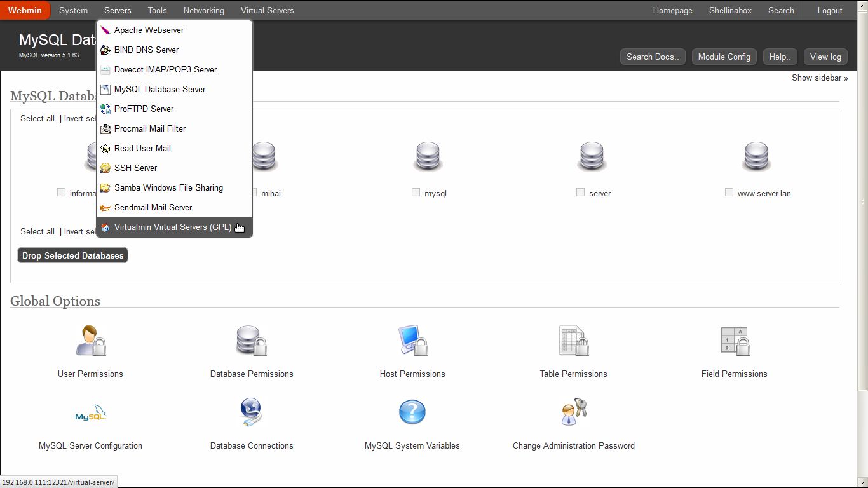Viewport: 868px width, 488px height.
Task: Check the mysql database checkbox
Action: coord(416,193)
